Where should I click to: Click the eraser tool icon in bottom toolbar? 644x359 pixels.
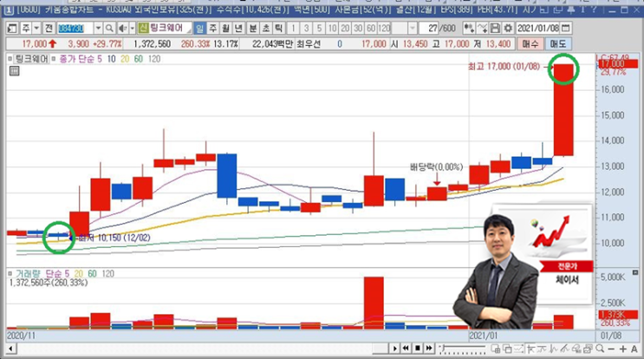[576, 349]
